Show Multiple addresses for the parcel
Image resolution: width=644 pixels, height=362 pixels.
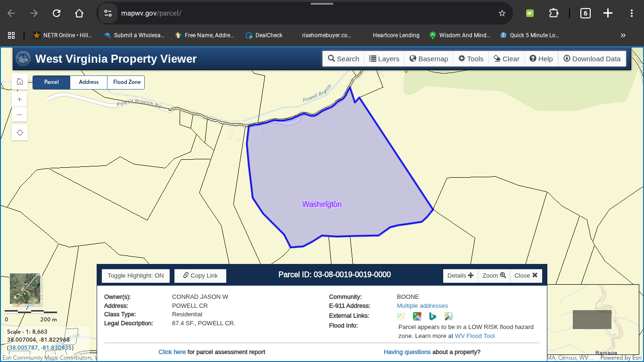(422, 305)
